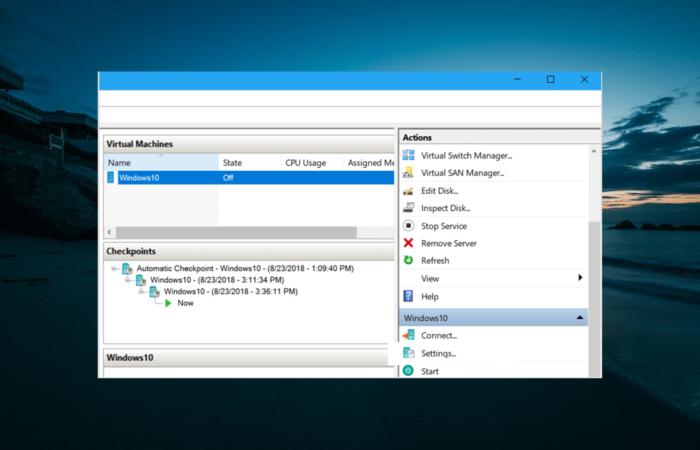The image size is (700, 450).
Task: Open Virtual SAN Manager action
Action: tap(462, 173)
